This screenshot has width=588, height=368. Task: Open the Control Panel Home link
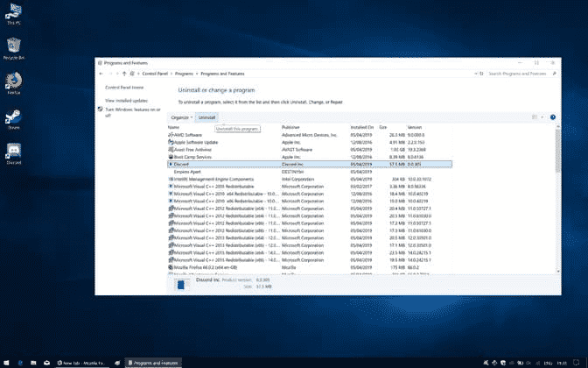(124, 88)
